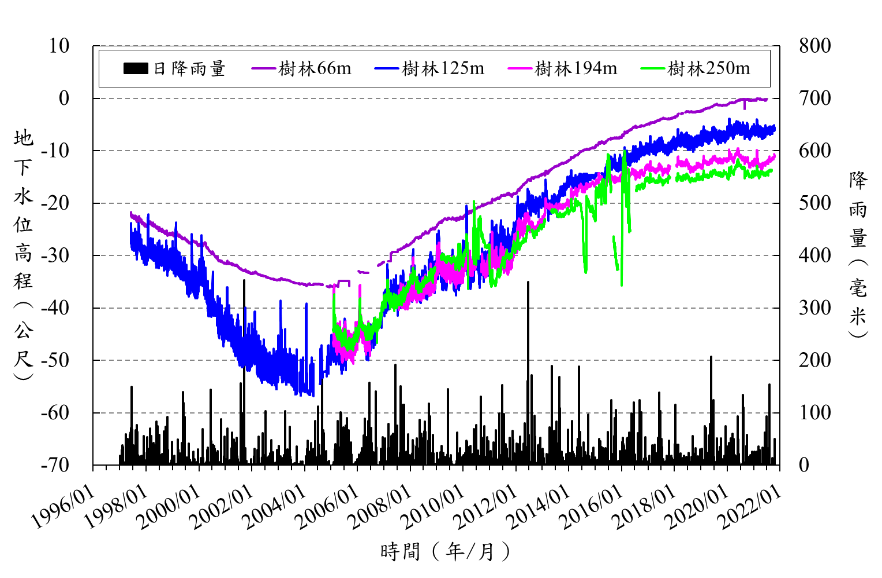The height and width of the screenshot is (578, 882).
Task: Click the green series line at its right end
Action: pos(770,171)
